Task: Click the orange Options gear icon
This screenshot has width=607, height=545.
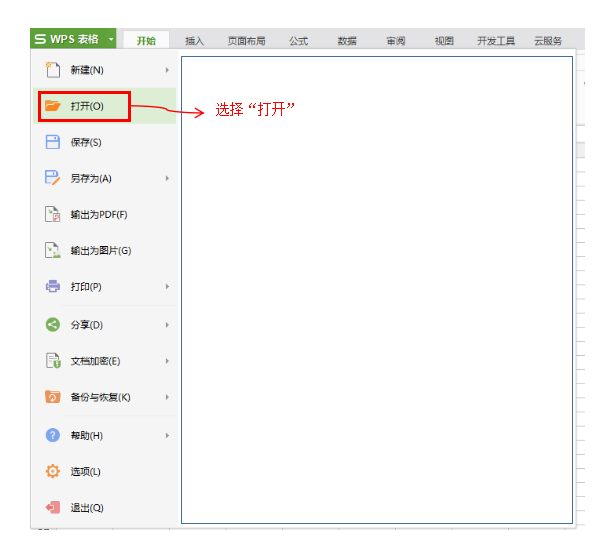Action: (x=53, y=471)
